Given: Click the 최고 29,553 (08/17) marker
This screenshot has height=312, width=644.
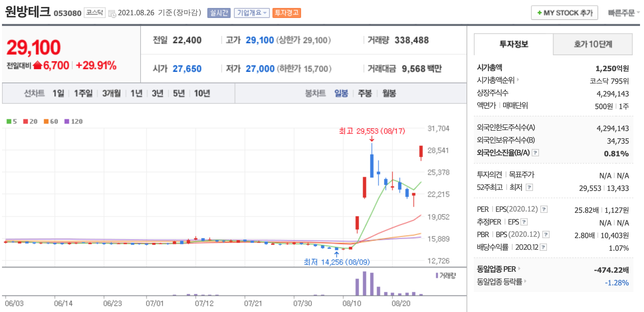Looking at the screenshot, I should (372, 131).
